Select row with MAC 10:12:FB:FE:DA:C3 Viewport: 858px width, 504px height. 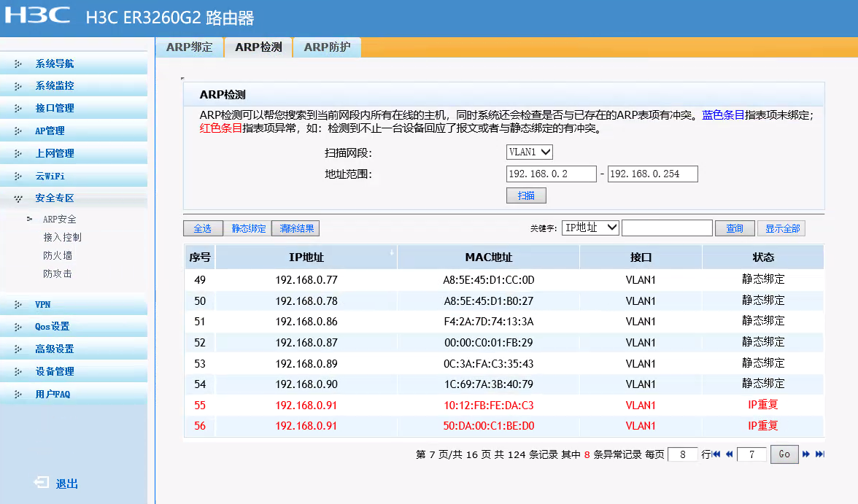pyautogui.click(x=503, y=406)
